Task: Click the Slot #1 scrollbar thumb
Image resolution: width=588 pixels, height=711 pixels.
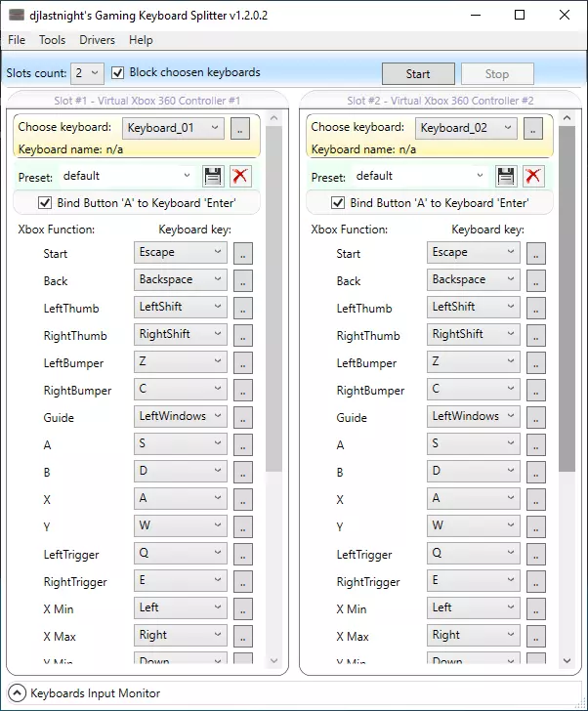Action: coord(273,299)
